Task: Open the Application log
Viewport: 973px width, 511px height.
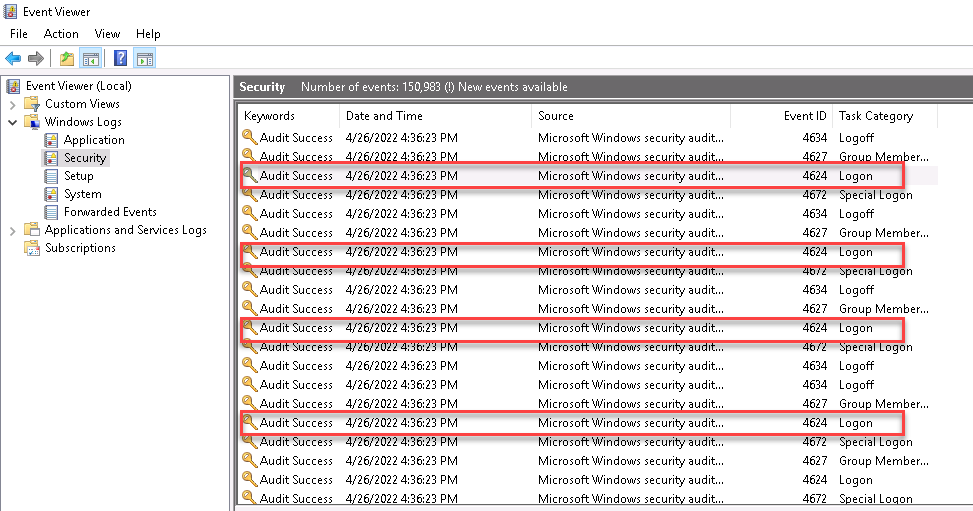Action: (94, 140)
